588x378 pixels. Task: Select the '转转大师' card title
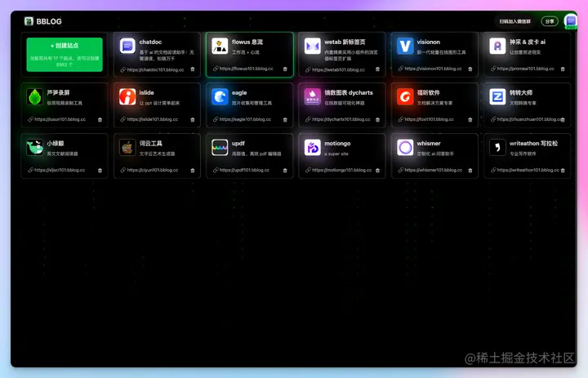click(x=521, y=92)
